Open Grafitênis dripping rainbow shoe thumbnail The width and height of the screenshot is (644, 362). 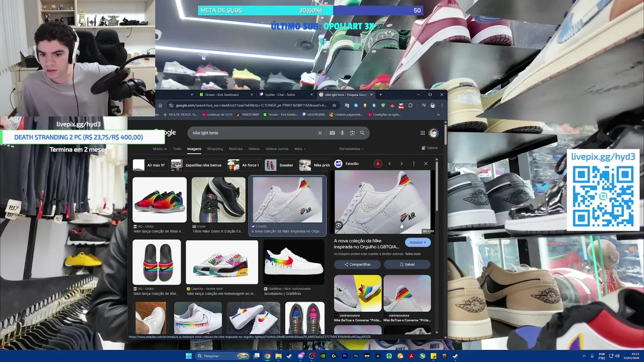click(x=294, y=262)
